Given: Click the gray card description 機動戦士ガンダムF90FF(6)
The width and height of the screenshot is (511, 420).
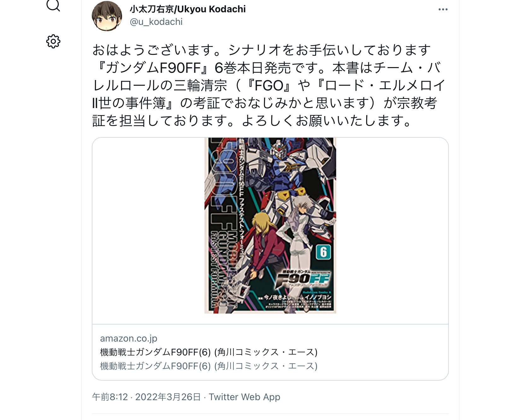Looking at the screenshot, I should click(209, 366).
